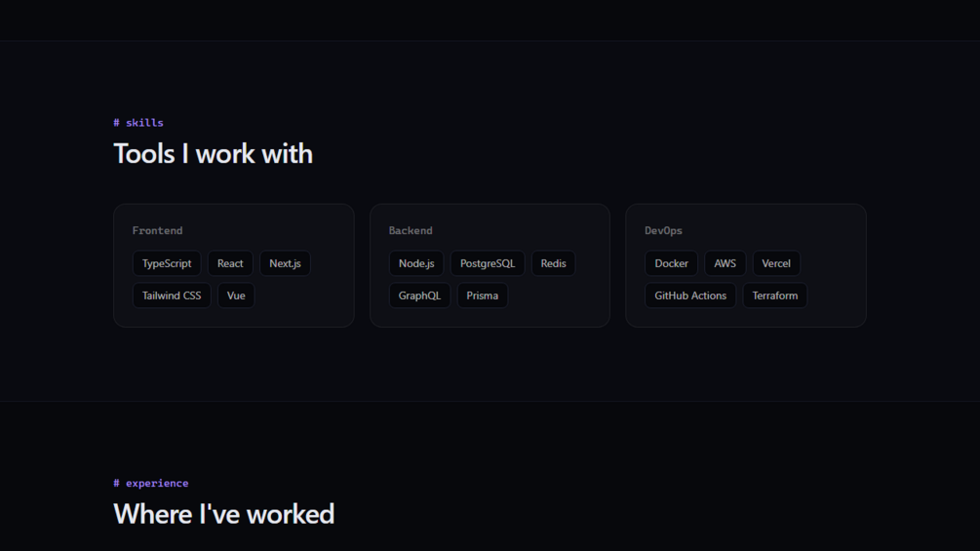Click the GraphQL skill tag
This screenshot has height=551, width=980.
point(419,295)
